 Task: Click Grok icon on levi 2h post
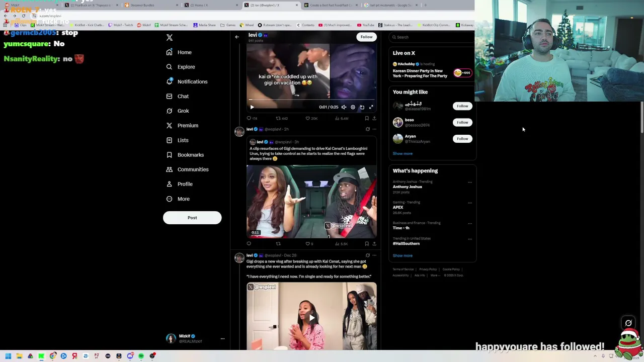(367, 129)
